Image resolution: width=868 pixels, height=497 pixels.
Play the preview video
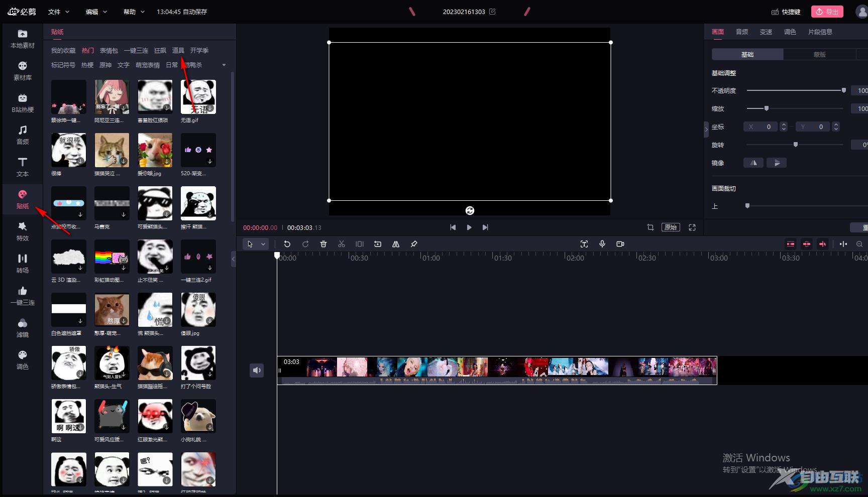469,227
